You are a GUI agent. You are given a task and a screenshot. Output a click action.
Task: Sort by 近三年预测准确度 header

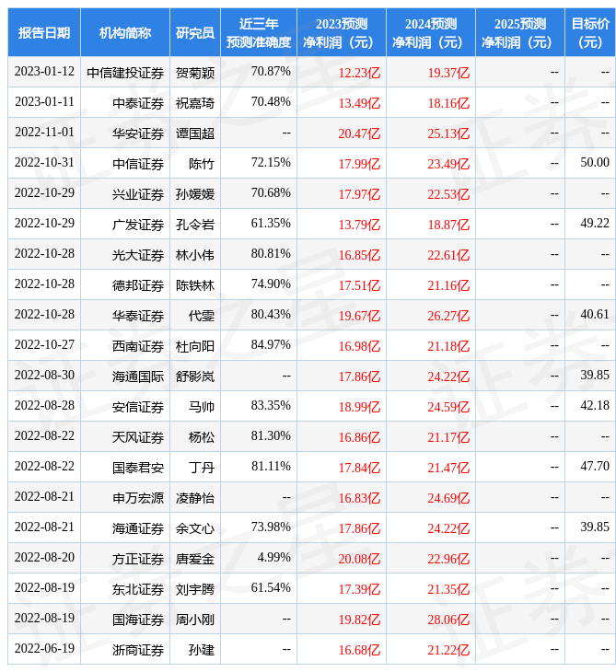click(259, 33)
